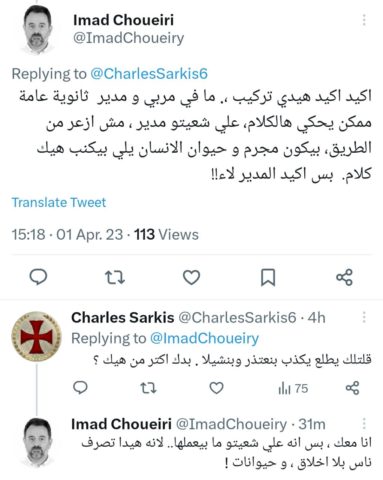View analytics showing 75 views
The image size is (383, 480).
click(x=293, y=388)
